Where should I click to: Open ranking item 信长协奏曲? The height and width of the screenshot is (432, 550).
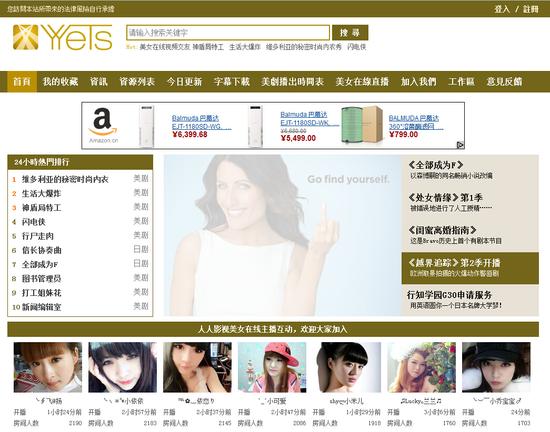coord(41,250)
